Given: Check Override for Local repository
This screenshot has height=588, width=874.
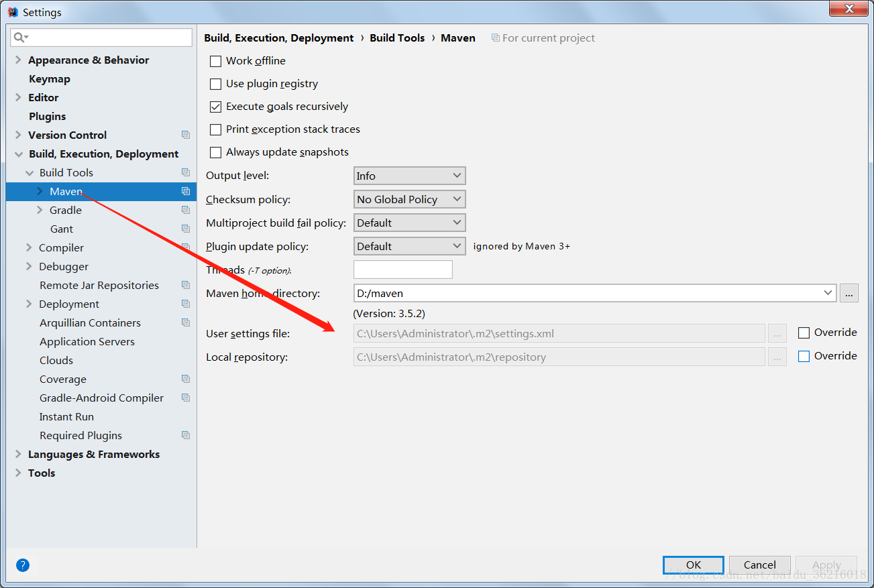Looking at the screenshot, I should point(804,356).
